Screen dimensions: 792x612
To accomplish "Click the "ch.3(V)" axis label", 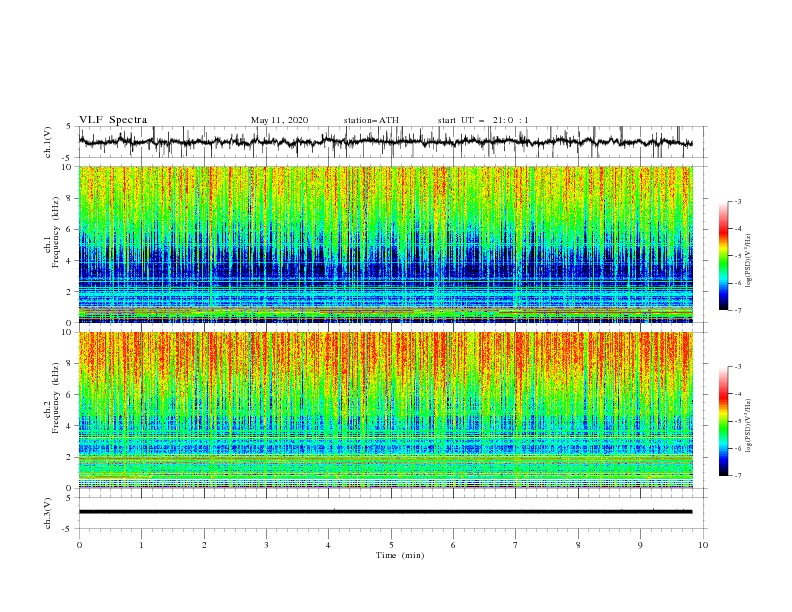I will coord(48,513).
